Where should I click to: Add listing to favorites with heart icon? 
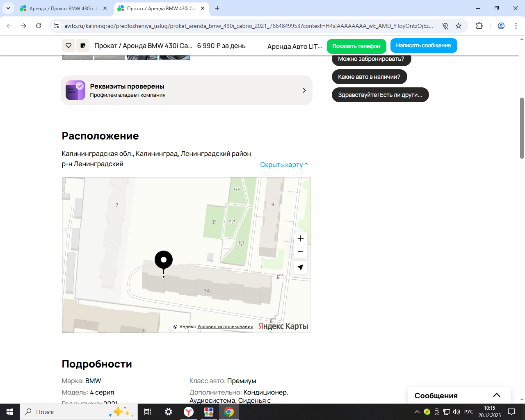point(68,46)
